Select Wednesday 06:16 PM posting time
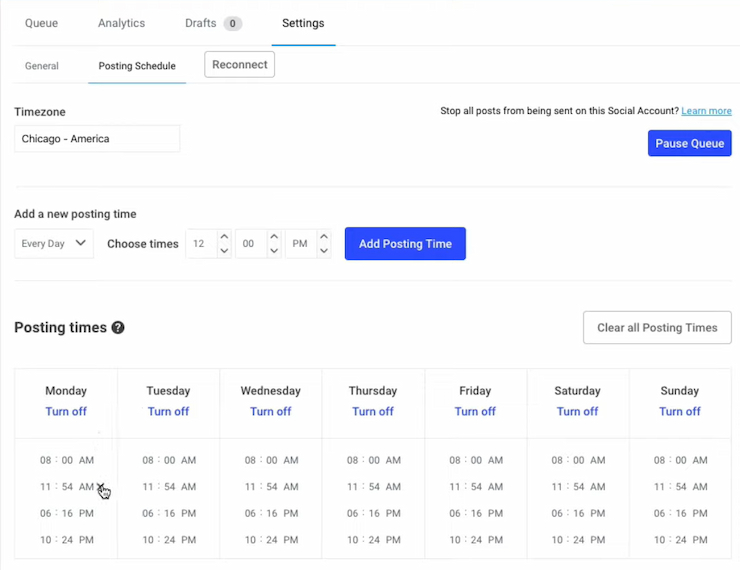740x570 pixels. pos(271,513)
